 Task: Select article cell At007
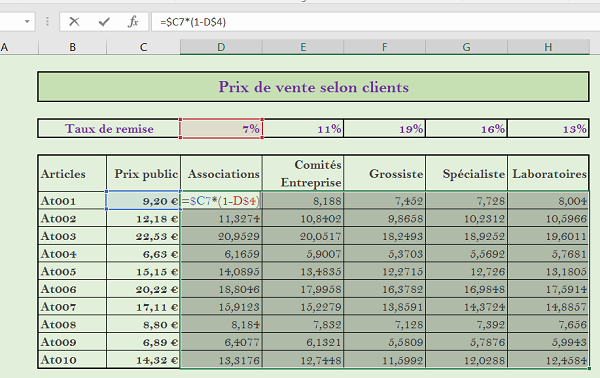tap(72, 306)
